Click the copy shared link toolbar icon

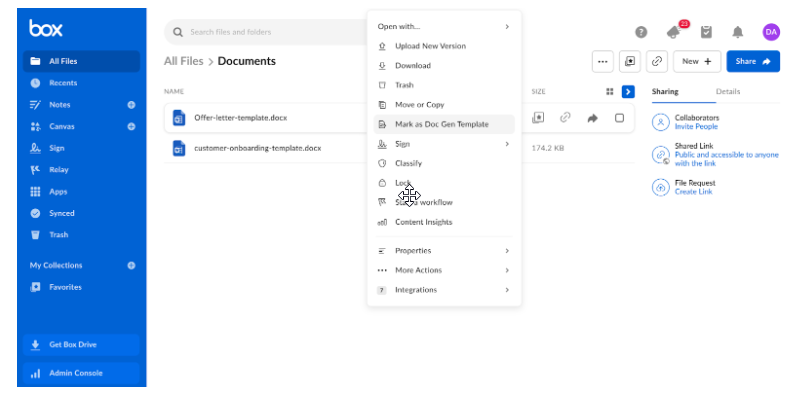[x=657, y=61]
